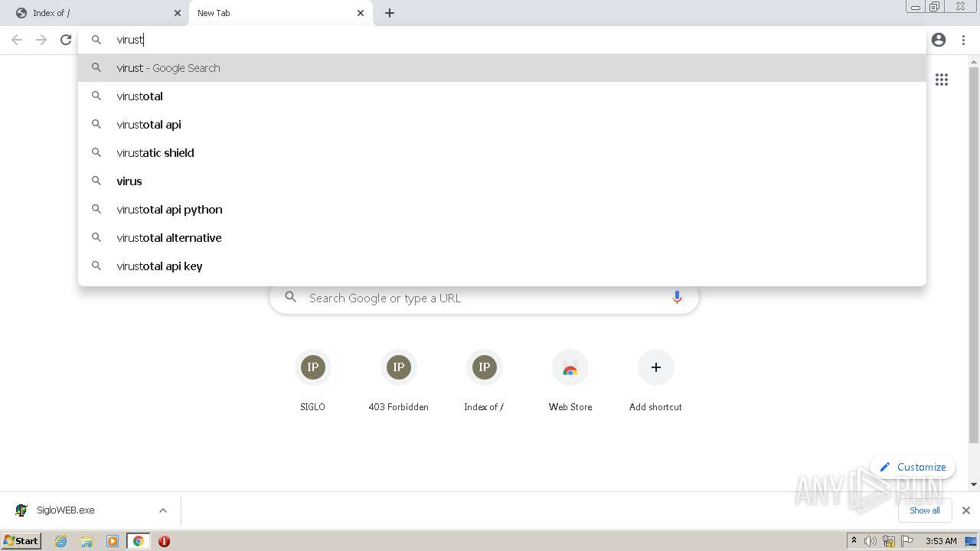Click the 'Search Google or type a URL' box

coord(484,298)
